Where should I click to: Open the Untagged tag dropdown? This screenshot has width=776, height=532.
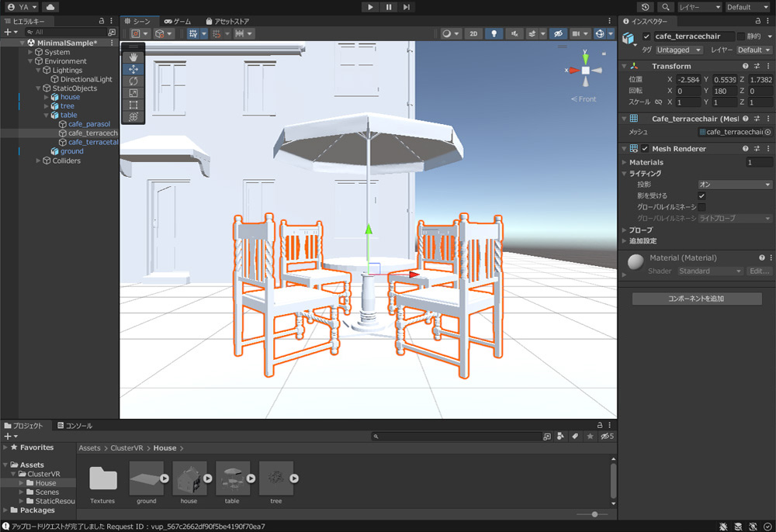(x=679, y=50)
